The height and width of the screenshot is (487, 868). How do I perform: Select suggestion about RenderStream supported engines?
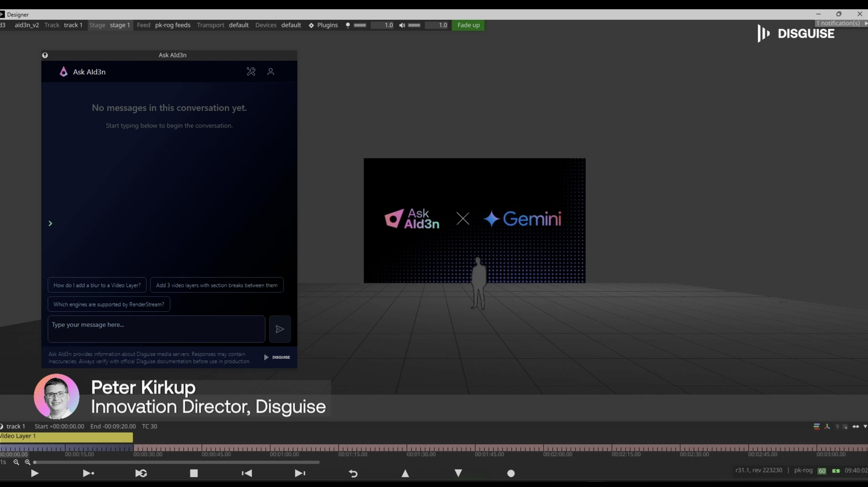(109, 304)
